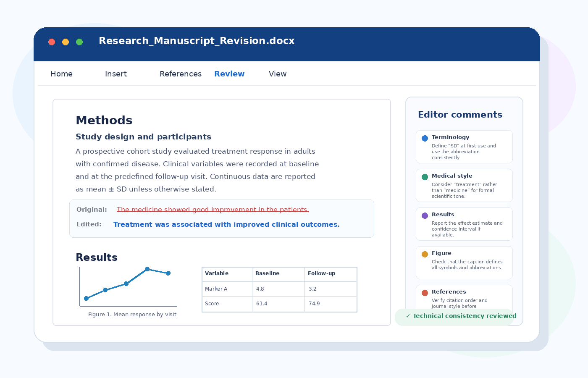Click the 'Study design and participants' subheading

(143, 137)
